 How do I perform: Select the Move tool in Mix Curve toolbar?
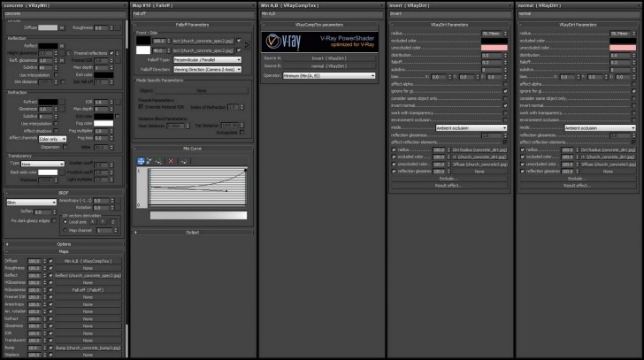141,161
